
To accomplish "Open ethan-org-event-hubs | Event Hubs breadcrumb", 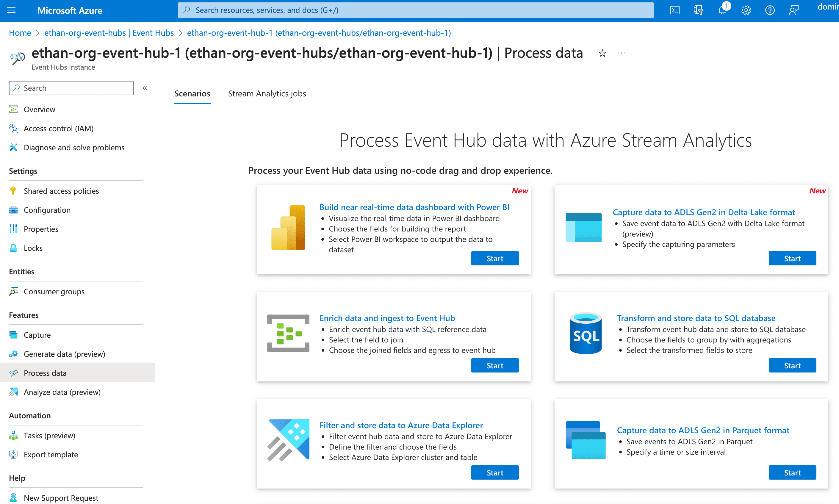I will (109, 33).
